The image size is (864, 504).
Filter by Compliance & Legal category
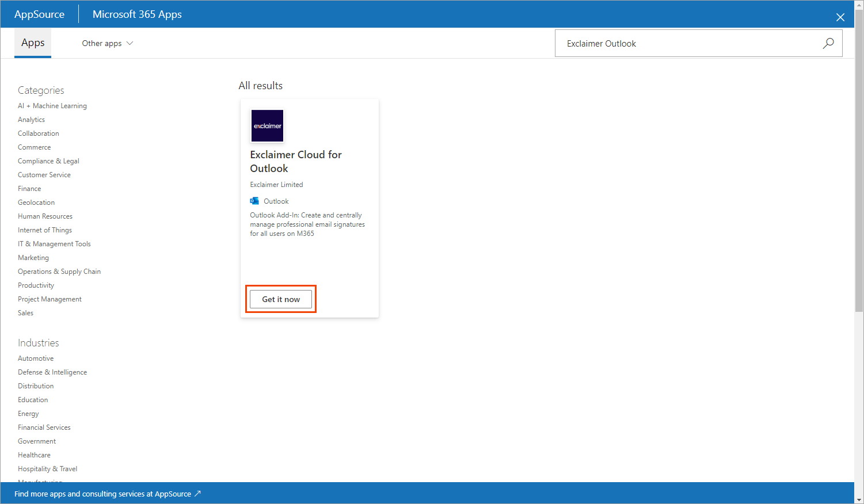pos(48,161)
